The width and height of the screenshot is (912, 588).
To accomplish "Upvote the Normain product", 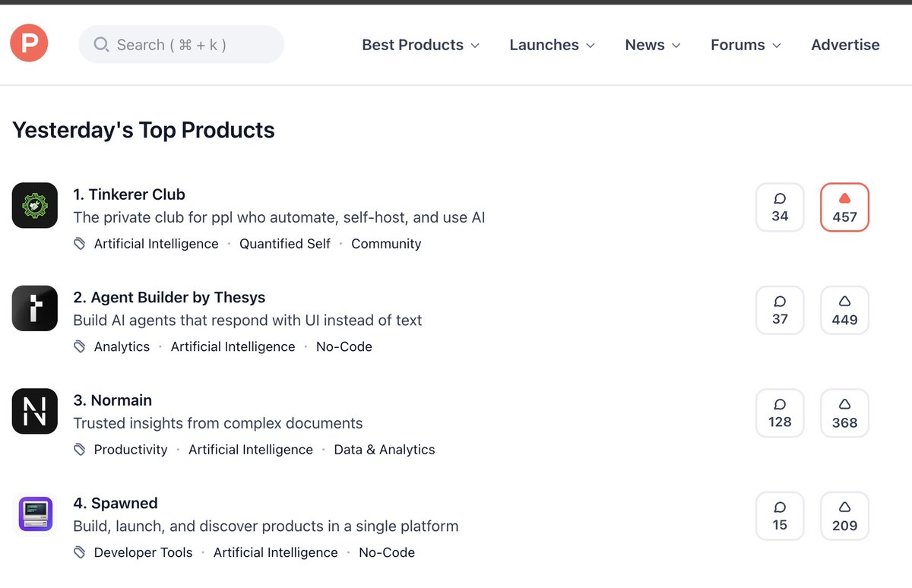I will click(x=844, y=413).
